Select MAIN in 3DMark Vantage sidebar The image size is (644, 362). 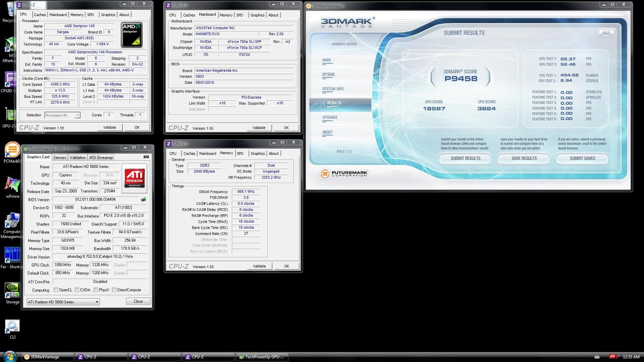(x=326, y=60)
